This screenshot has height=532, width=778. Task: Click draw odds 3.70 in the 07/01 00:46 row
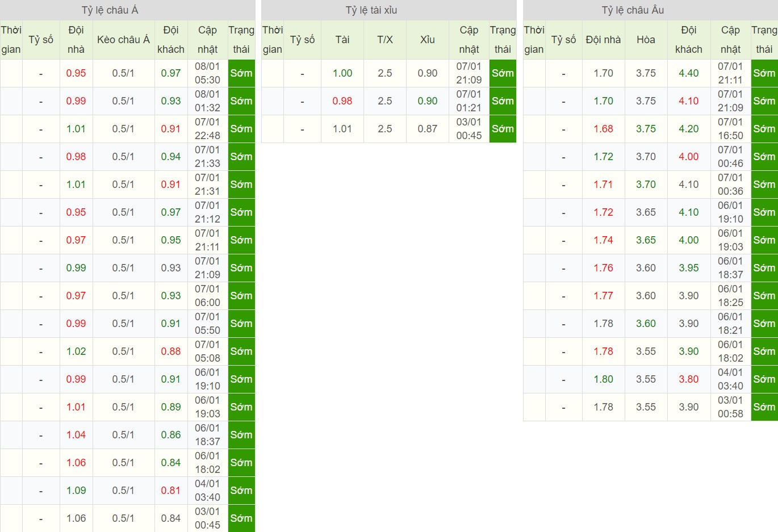point(646,157)
